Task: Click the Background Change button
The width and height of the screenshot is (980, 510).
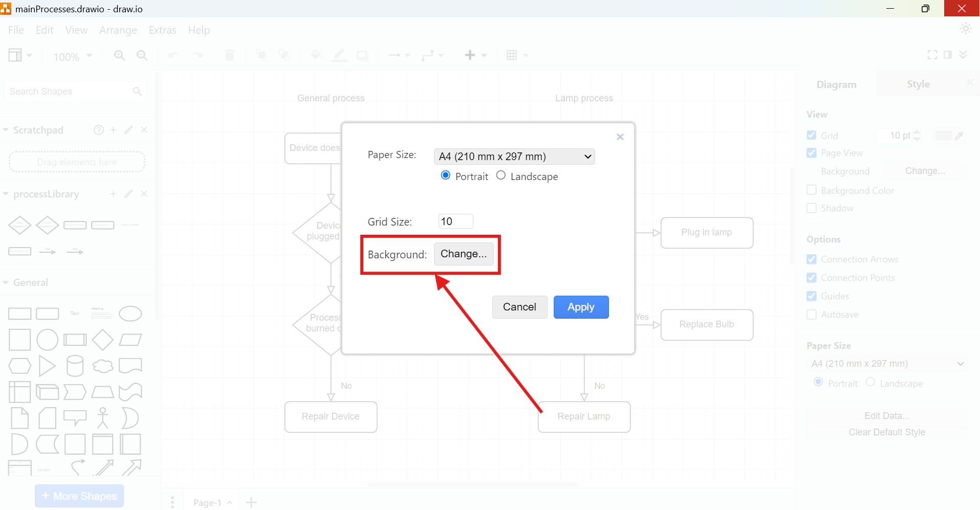Action: pos(464,254)
